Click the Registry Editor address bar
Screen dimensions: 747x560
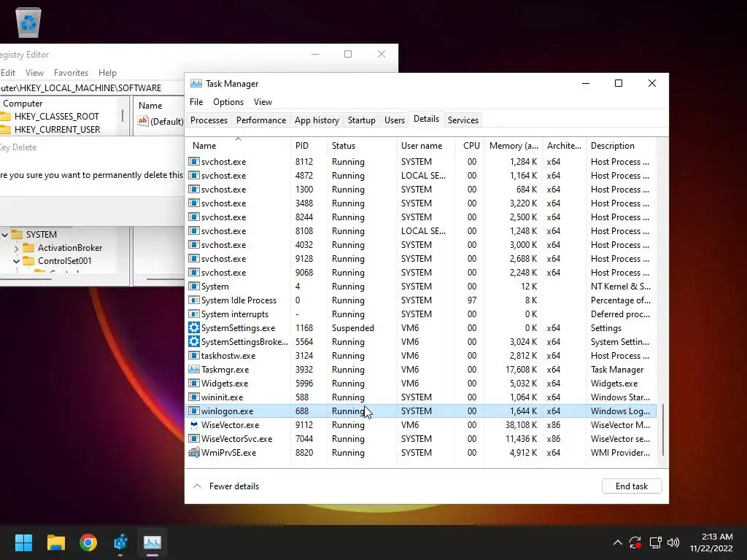click(x=92, y=88)
